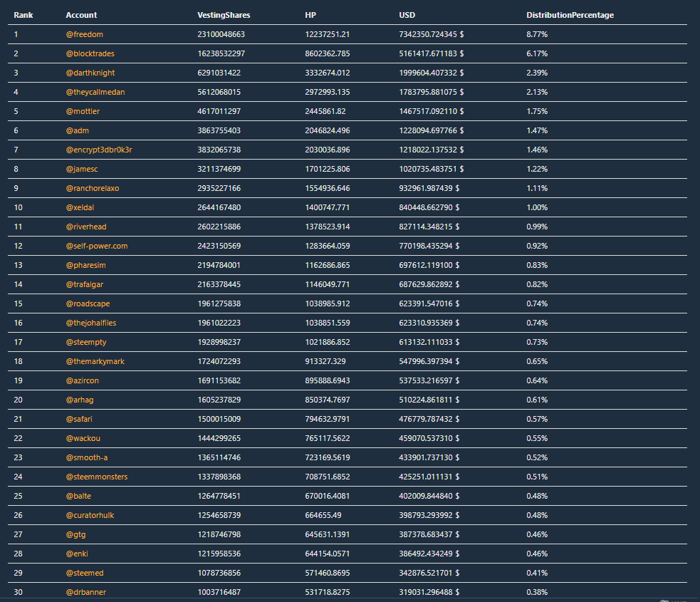The image size is (700, 602).
Task: Click the HP column header
Action: tap(310, 15)
